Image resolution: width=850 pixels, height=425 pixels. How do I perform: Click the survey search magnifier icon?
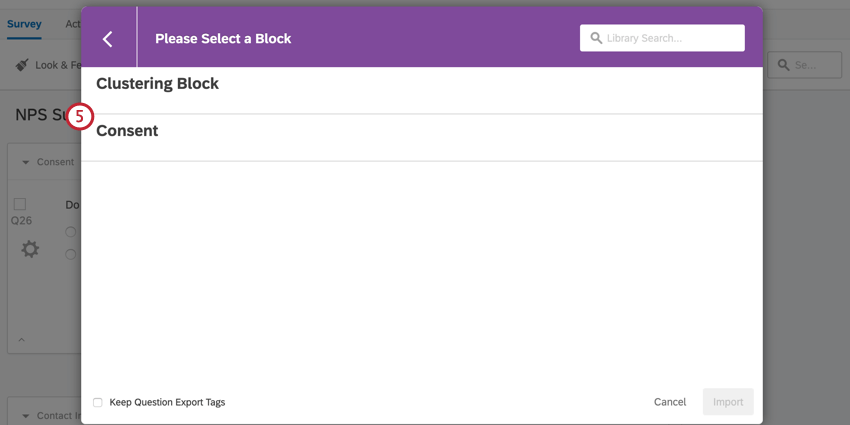(x=784, y=65)
